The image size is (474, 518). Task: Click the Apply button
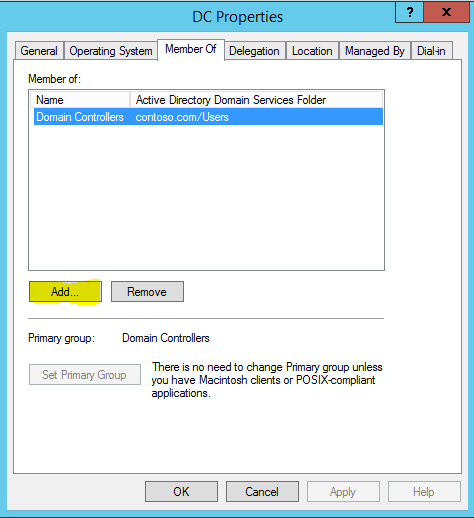(x=343, y=492)
